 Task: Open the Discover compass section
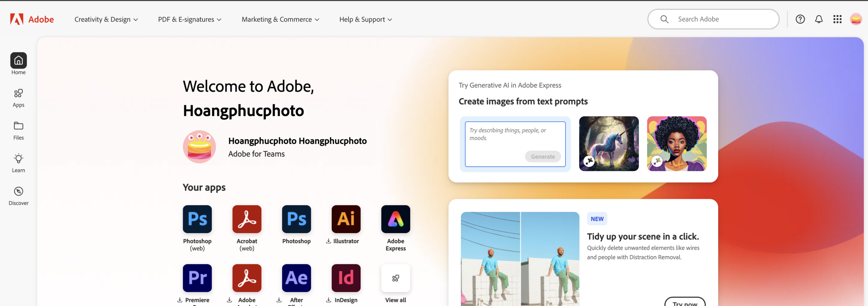tap(19, 196)
